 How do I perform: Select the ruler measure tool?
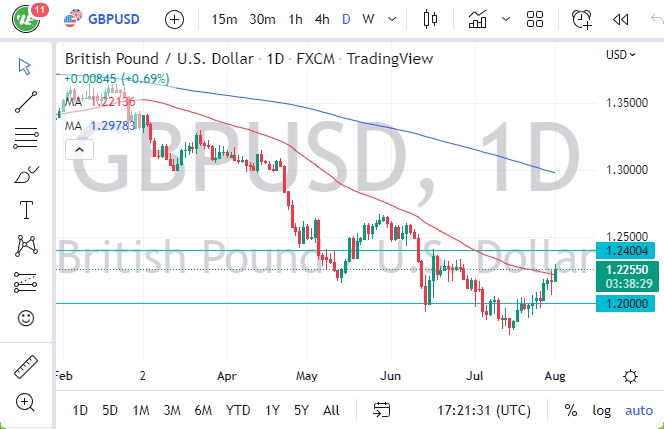pyautogui.click(x=27, y=367)
